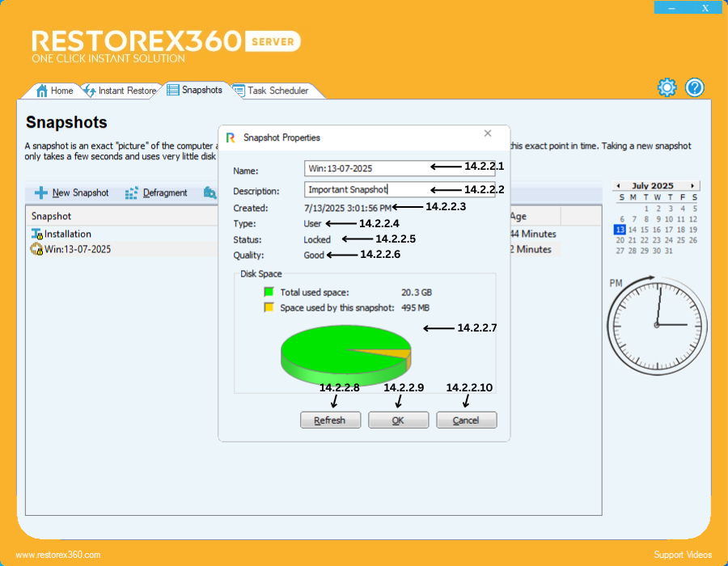Image resolution: width=728 pixels, height=566 pixels.
Task: Click the New Snapshot toolbar button
Action: click(71, 192)
